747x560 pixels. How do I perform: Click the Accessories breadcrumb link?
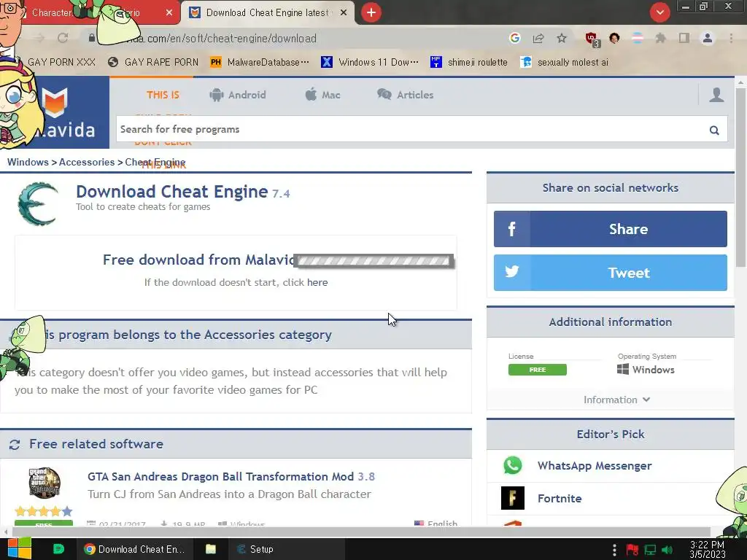tap(87, 162)
